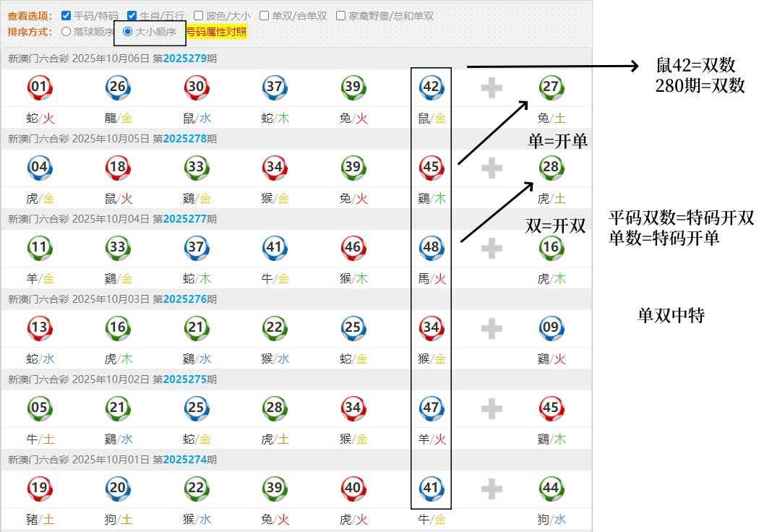
Task: Click blue special ball 09
Action: click(551, 328)
